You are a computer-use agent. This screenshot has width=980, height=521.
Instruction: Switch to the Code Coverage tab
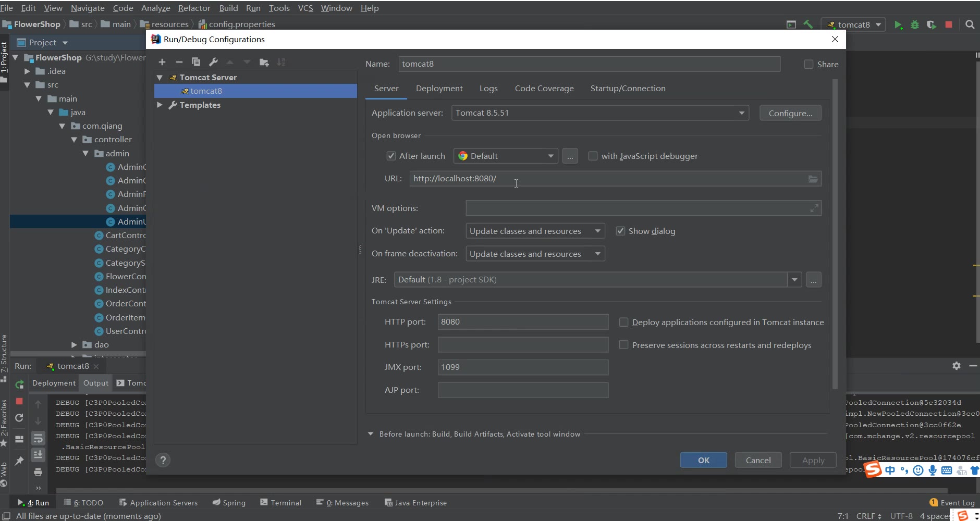(544, 89)
